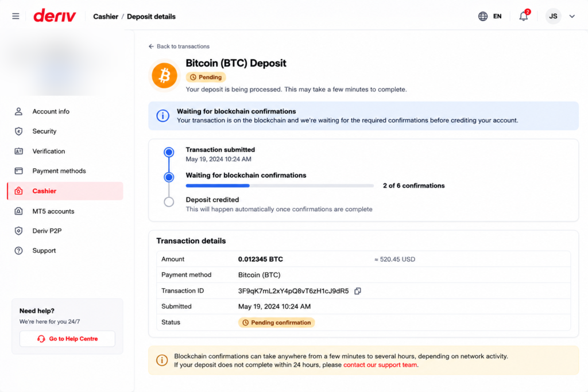Open notifications bell

(524, 15)
